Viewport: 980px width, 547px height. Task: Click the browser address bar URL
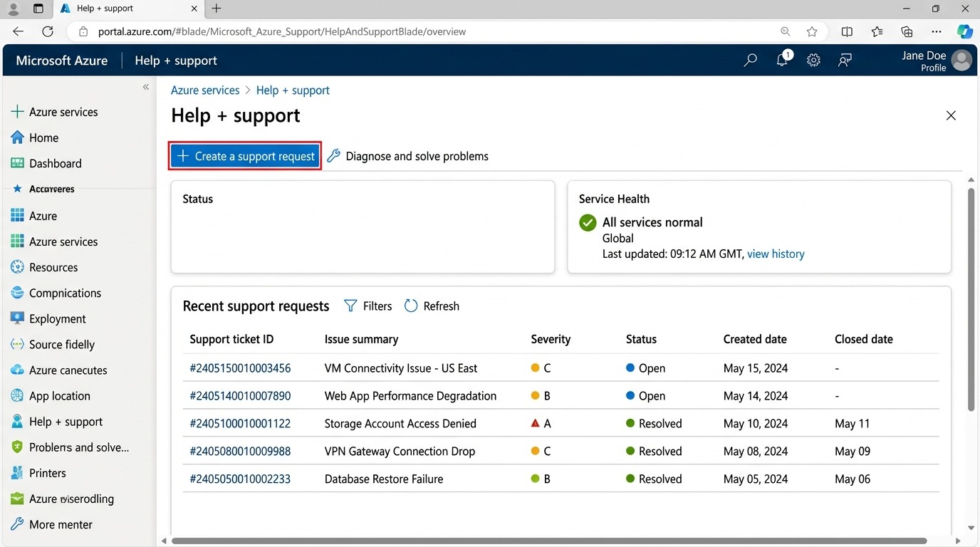point(282,31)
